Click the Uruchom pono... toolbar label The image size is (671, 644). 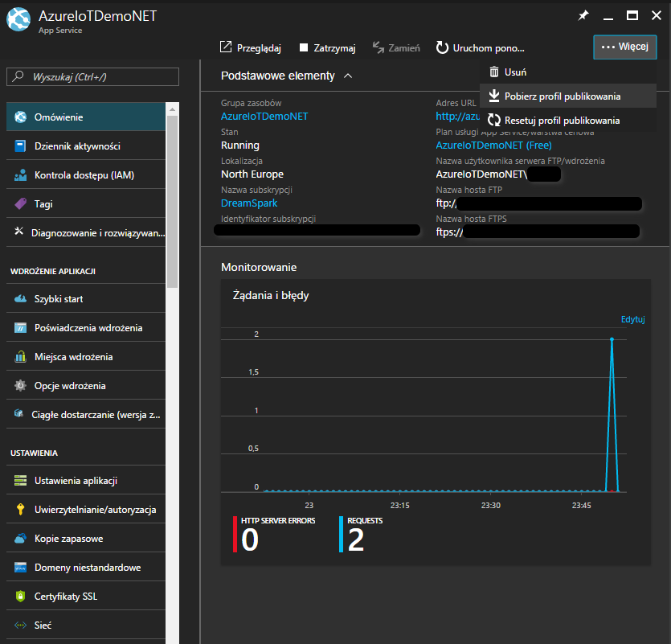coord(489,48)
